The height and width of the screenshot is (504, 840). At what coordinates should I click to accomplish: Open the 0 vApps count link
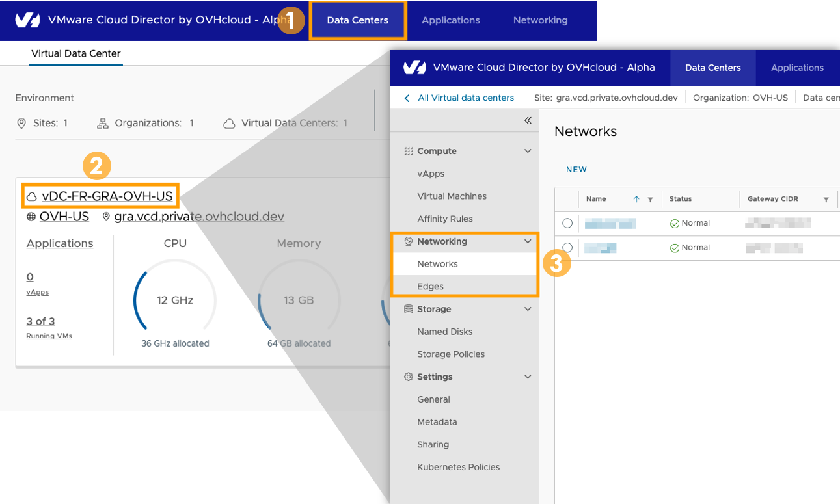tap(30, 277)
